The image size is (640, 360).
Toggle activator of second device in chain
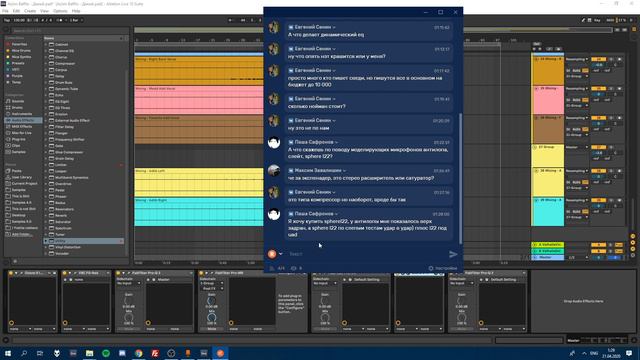coord(64,273)
